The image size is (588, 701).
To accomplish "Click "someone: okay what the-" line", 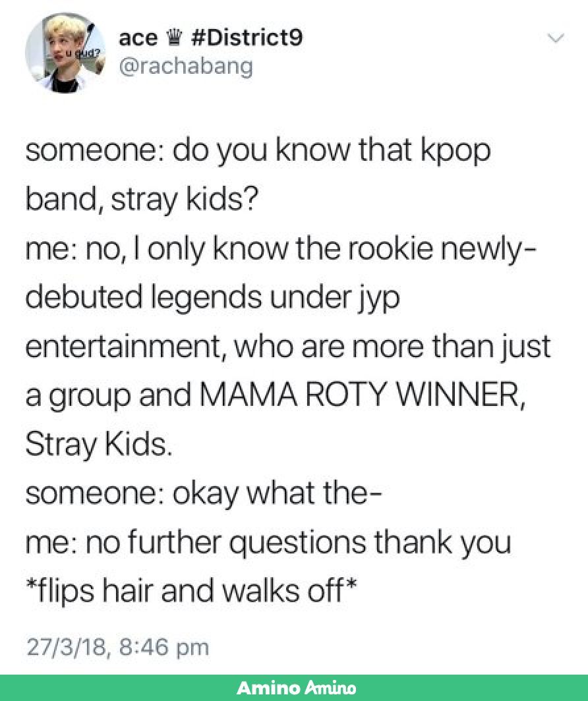I will [204, 493].
